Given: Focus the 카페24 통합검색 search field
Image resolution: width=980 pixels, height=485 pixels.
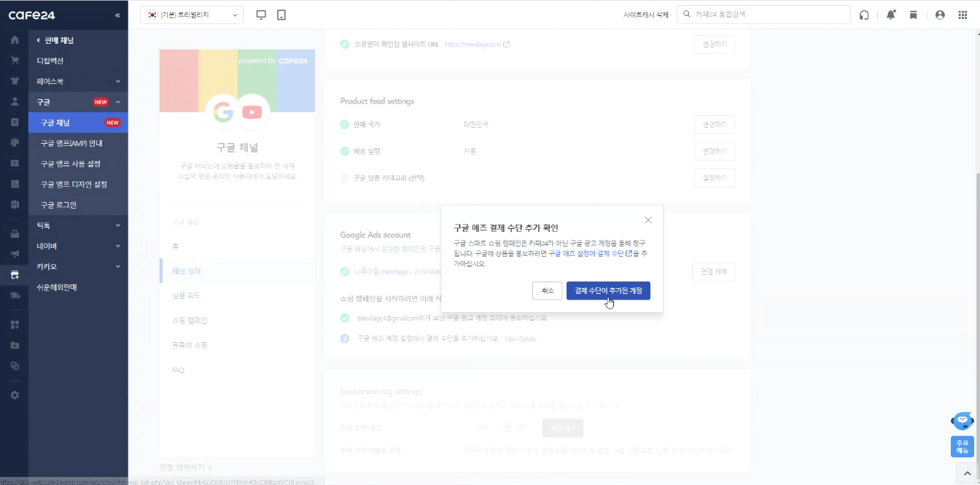Looking at the screenshot, I should coord(763,15).
